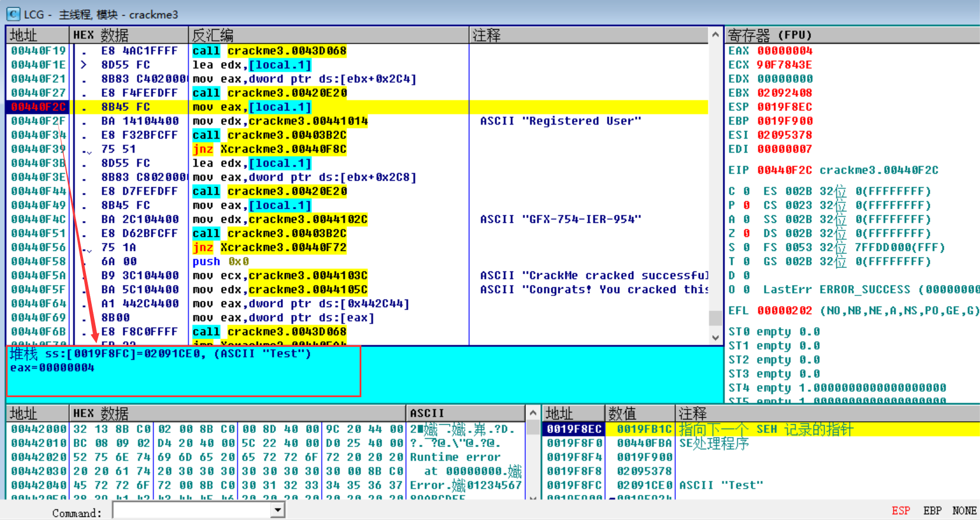Image resolution: width=980 pixels, height=520 pixels.
Task: Select the jnz instruction at address 00440F56
Action: point(270,247)
